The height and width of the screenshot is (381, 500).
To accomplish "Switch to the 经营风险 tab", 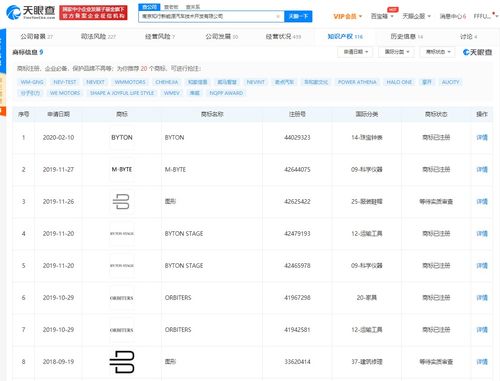I will [x=160, y=37].
